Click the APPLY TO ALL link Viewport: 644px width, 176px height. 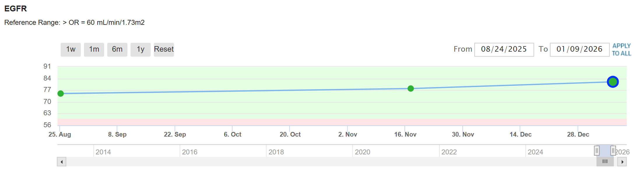coord(621,50)
